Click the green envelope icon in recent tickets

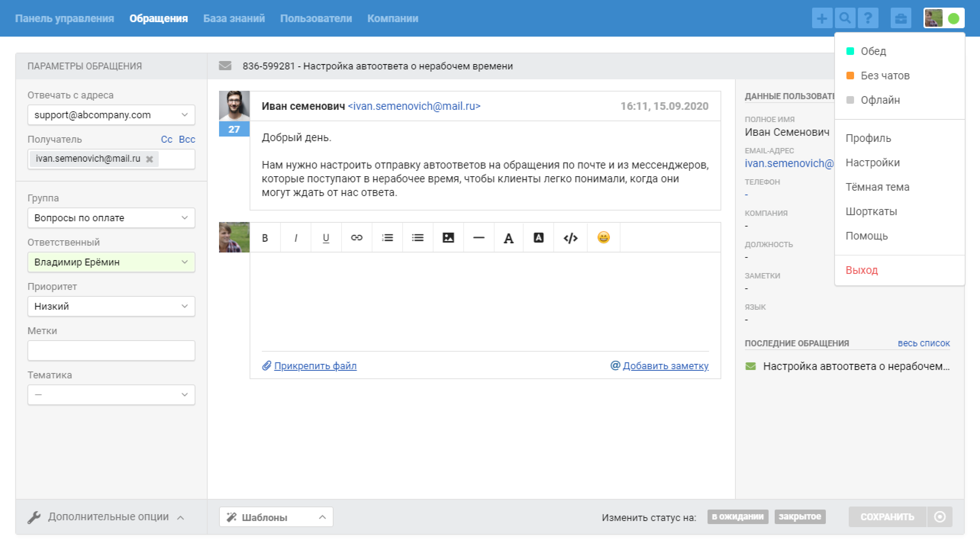click(x=750, y=366)
